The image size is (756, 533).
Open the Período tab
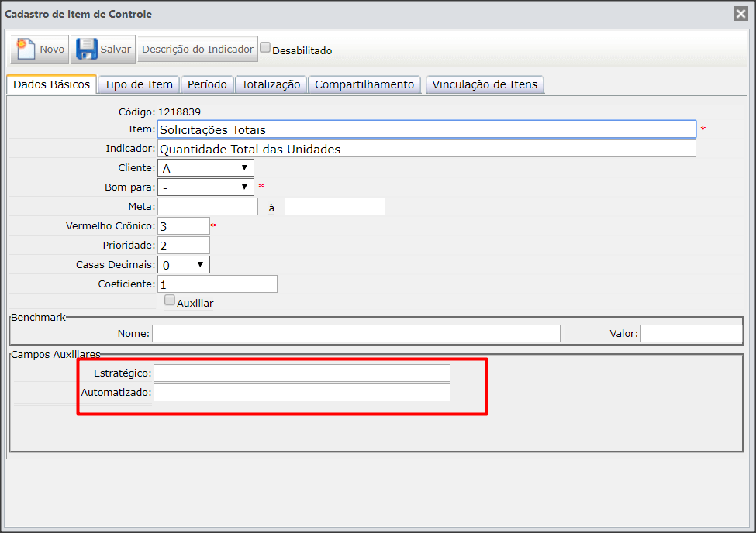point(207,84)
